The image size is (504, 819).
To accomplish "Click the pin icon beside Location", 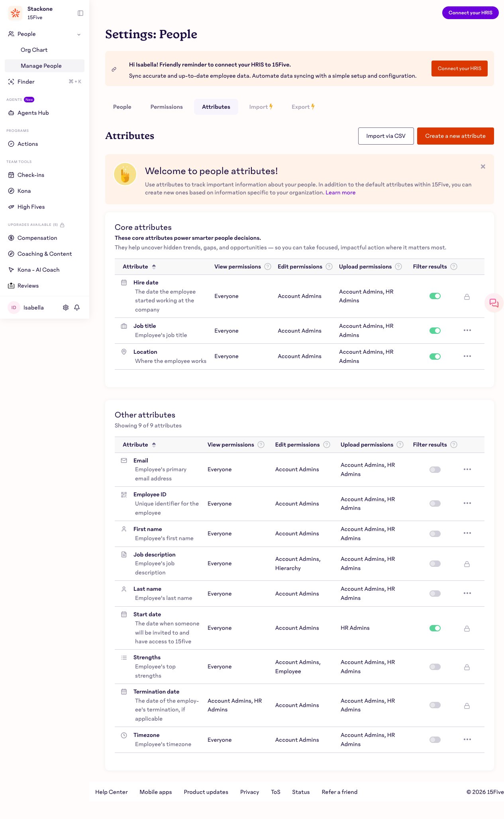I will [x=124, y=352].
